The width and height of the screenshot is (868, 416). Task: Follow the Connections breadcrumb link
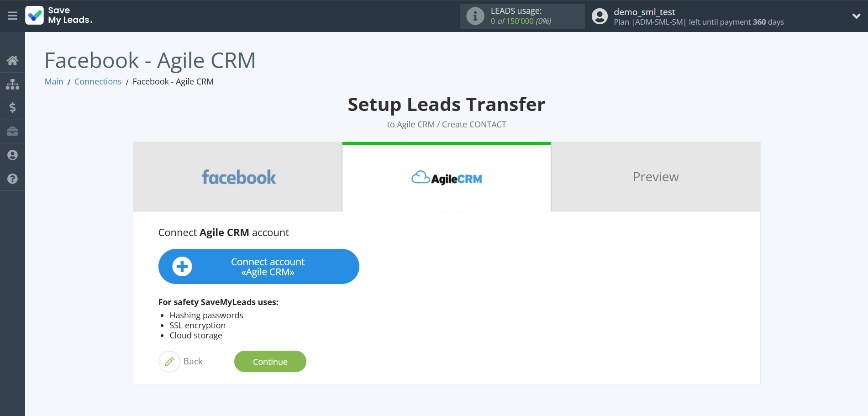coord(98,82)
